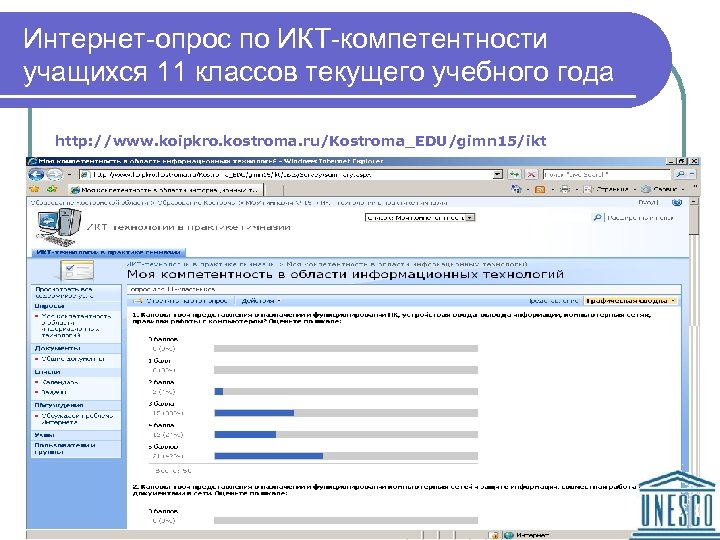Viewport: 720px width, 540px height.
Task: Open the Календарь link in the sidebar
Action: point(60,382)
